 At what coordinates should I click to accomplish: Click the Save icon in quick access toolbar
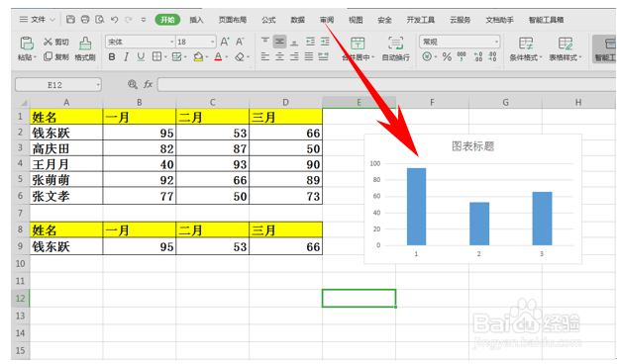(x=70, y=19)
